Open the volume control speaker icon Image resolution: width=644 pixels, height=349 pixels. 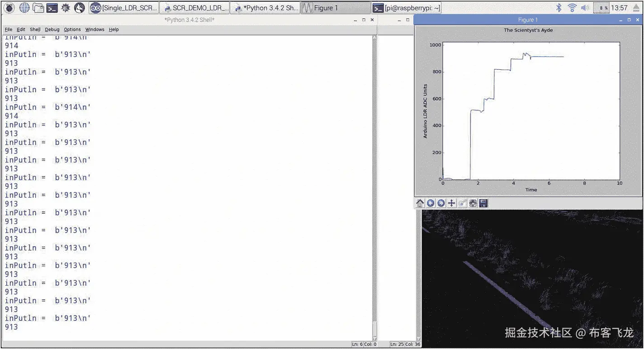tap(585, 8)
